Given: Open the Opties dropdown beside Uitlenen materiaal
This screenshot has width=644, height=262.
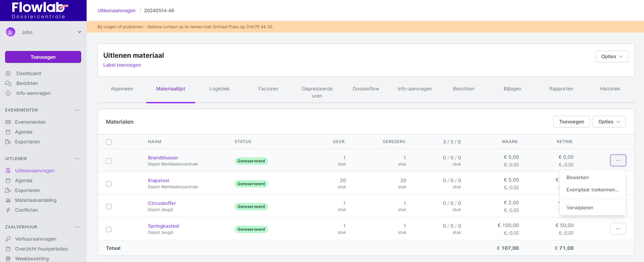Looking at the screenshot, I should (611, 56).
